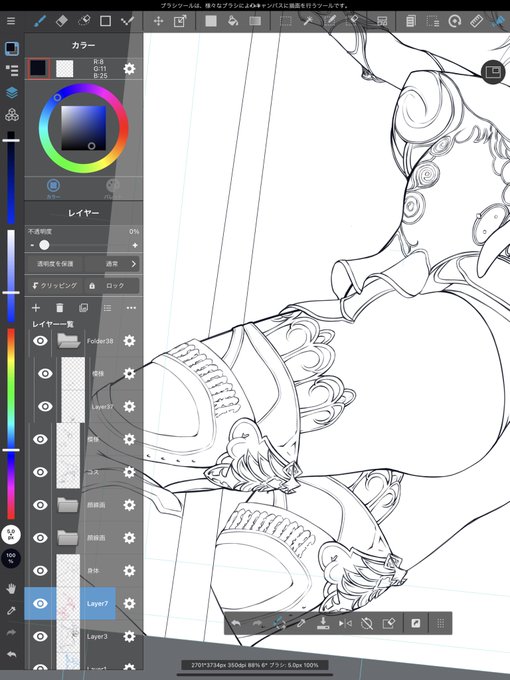This screenshot has height=680, width=510.
Task: Reset canvas rotation in bottom bar
Action: click(367, 623)
